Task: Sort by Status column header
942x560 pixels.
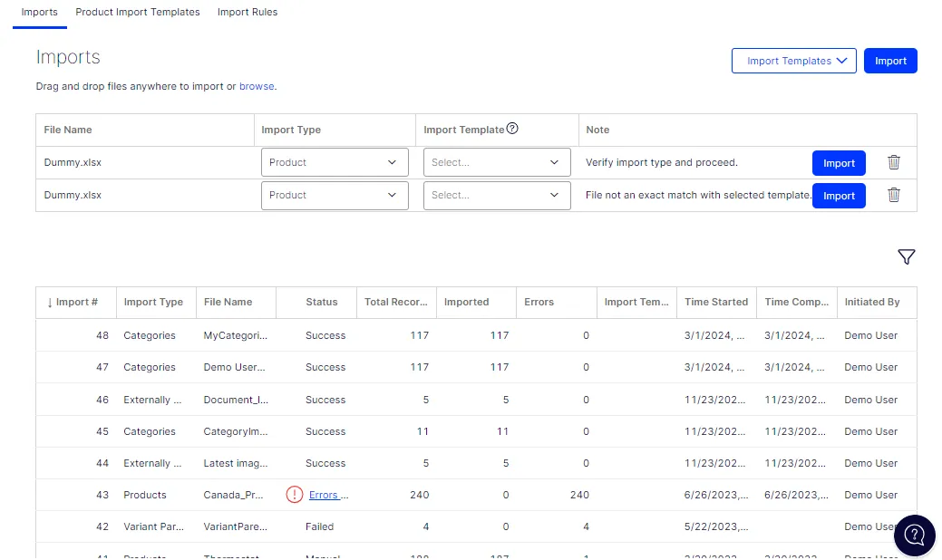Action: pyautogui.click(x=322, y=302)
